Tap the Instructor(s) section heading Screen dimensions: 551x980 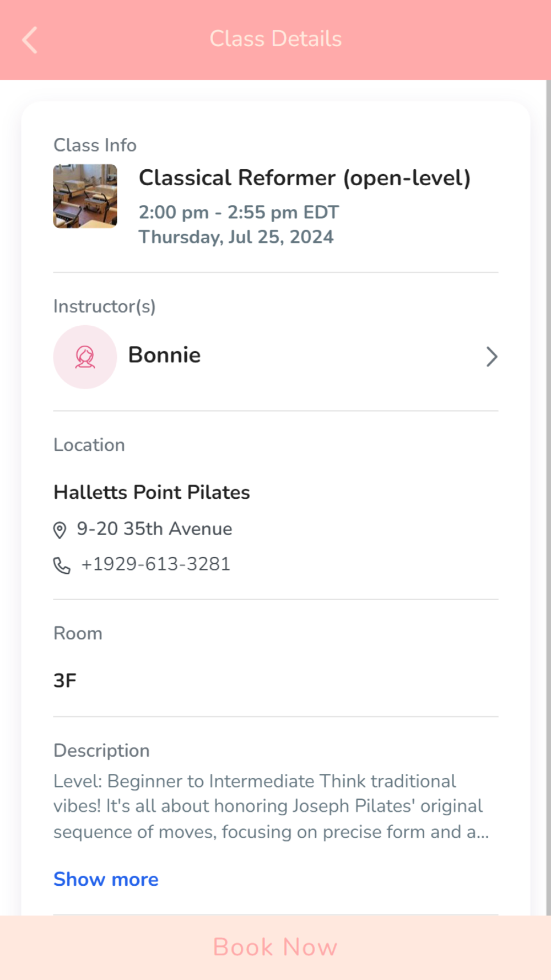click(104, 306)
